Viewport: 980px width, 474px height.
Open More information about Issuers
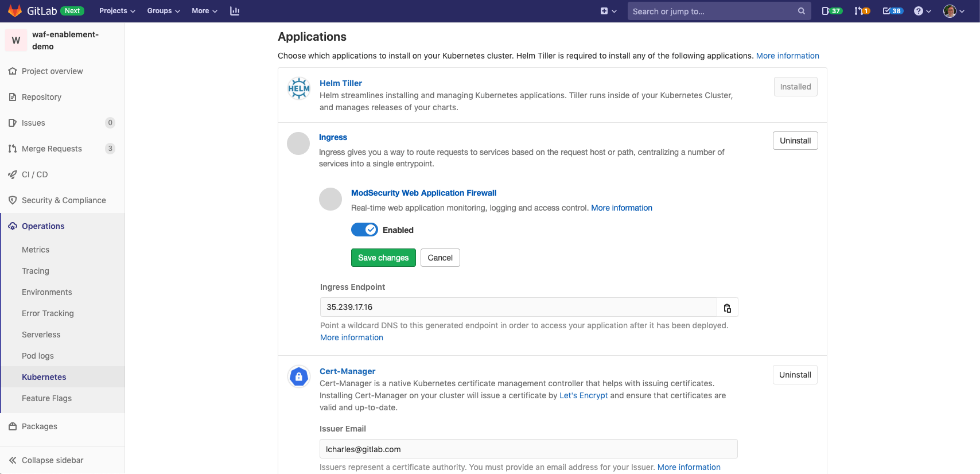point(689,467)
